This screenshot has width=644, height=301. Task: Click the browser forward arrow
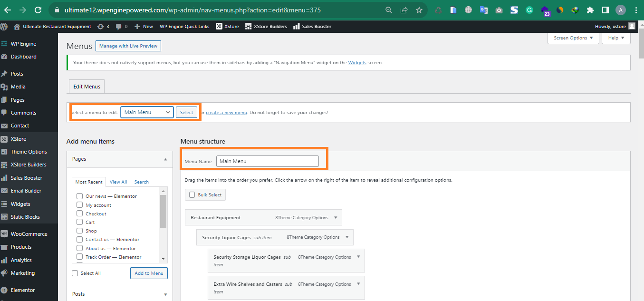pos(23,10)
